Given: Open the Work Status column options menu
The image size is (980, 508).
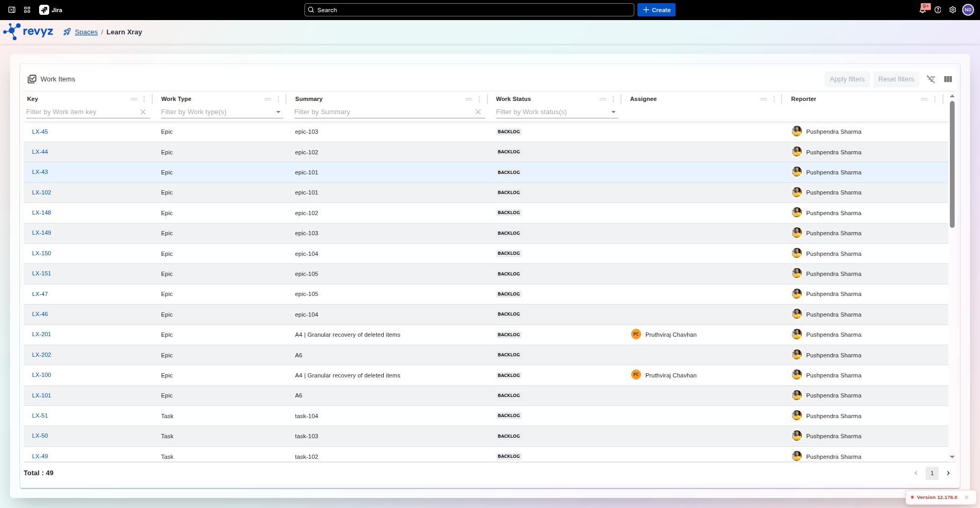Looking at the screenshot, I should (613, 99).
